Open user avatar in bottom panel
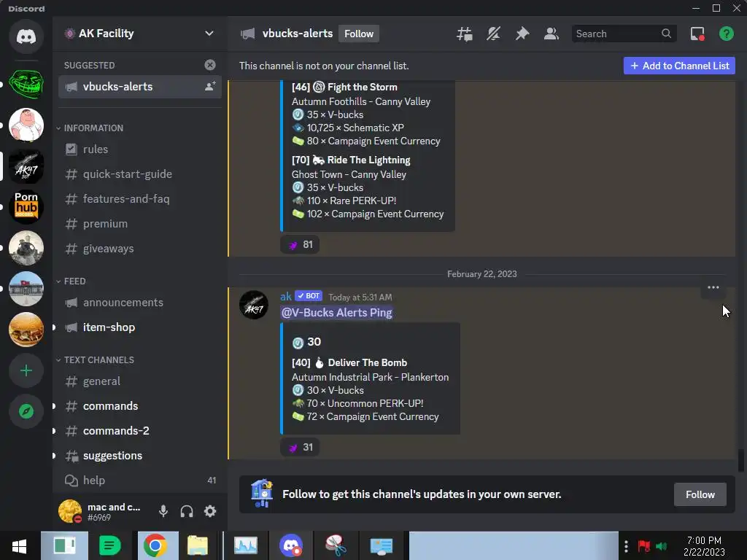 click(x=70, y=511)
